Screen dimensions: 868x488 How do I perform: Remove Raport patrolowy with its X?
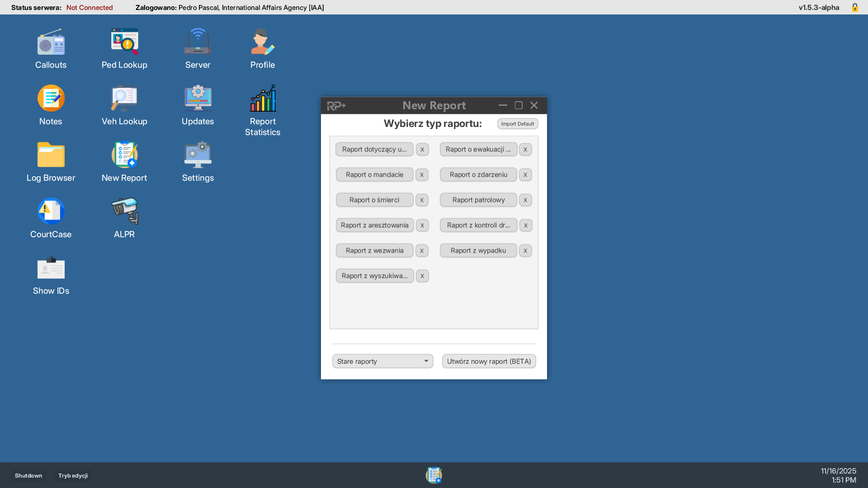(525, 200)
